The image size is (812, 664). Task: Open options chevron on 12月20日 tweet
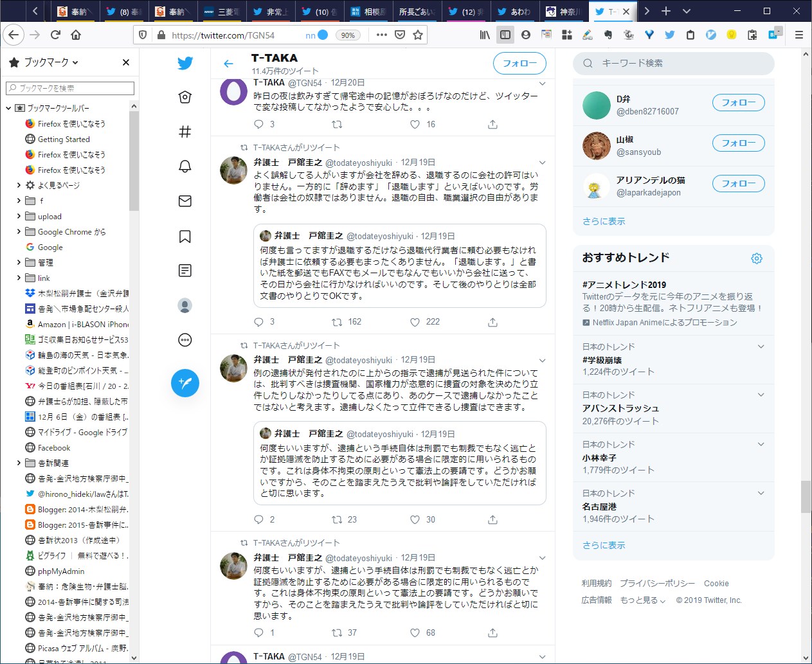coord(542,84)
